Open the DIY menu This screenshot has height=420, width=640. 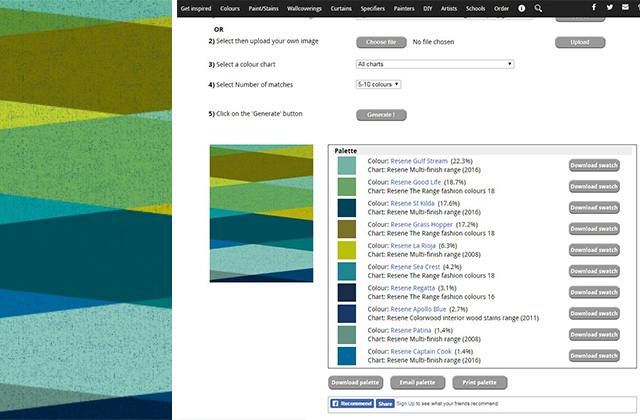tap(427, 9)
